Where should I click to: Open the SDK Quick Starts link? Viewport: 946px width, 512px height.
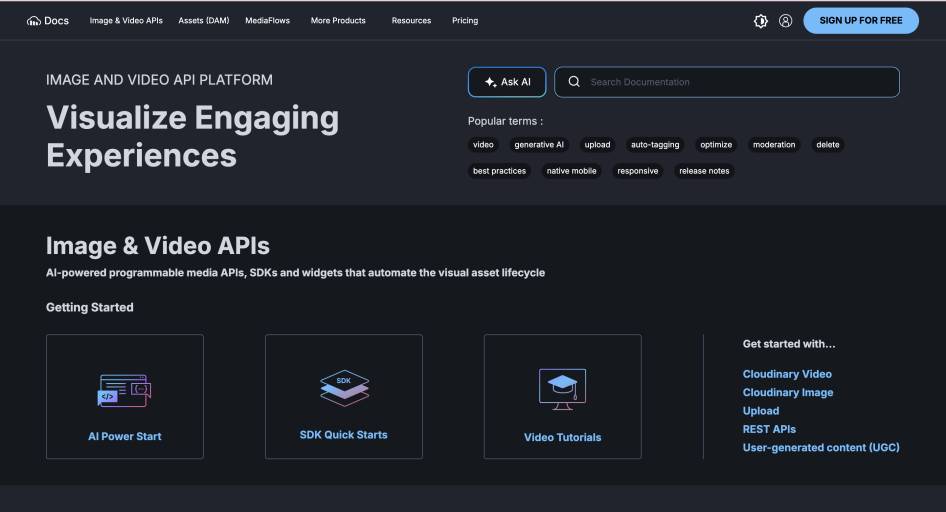tap(344, 435)
